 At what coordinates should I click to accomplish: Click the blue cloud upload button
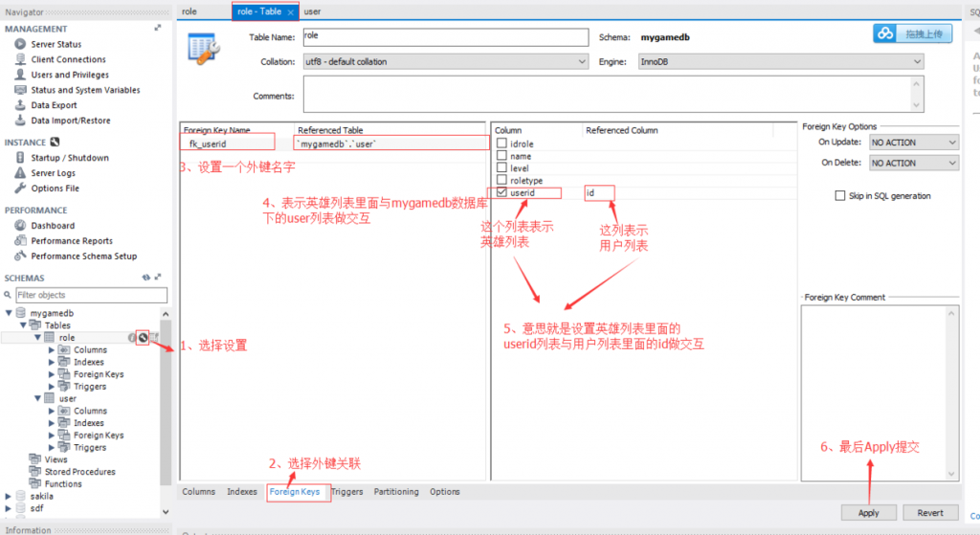[x=912, y=33]
